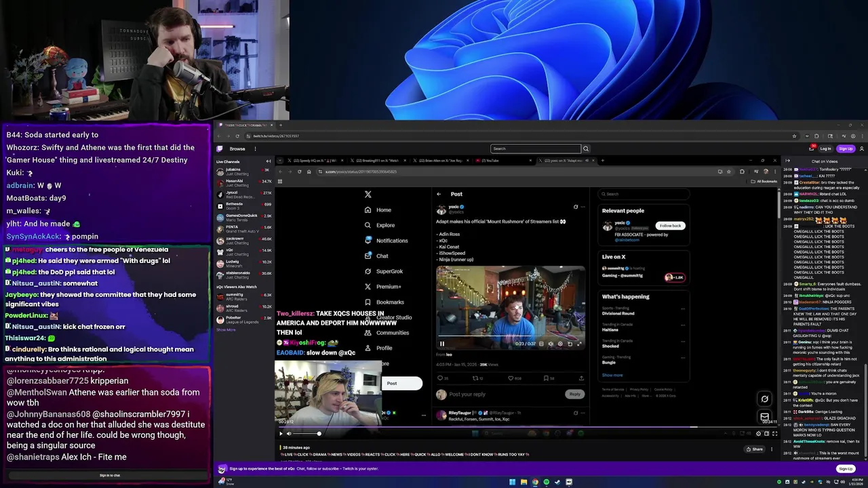The height and width of the screenshot is (488, 868).
Task: Open the Twitch user account icon
Action: pos(862,148)
